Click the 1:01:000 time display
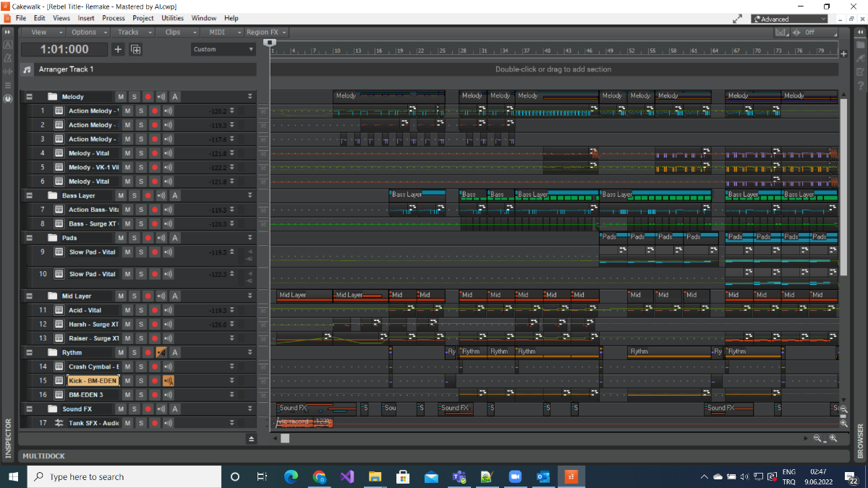This screenshot has width=868, height=488. coord(64,49)
